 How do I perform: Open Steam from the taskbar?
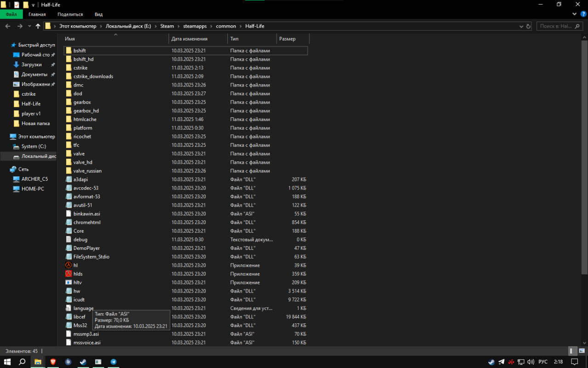click(x=83, y=362)
